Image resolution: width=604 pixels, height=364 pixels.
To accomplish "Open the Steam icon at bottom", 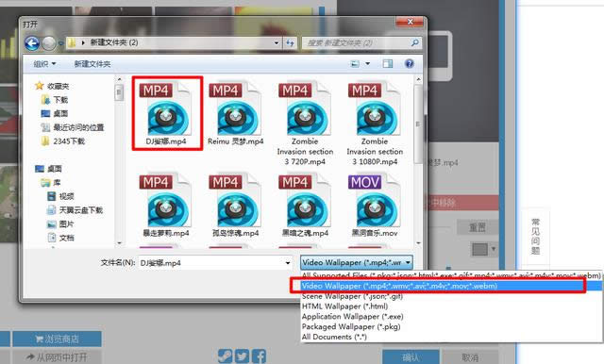I will [x=225, y=356].
